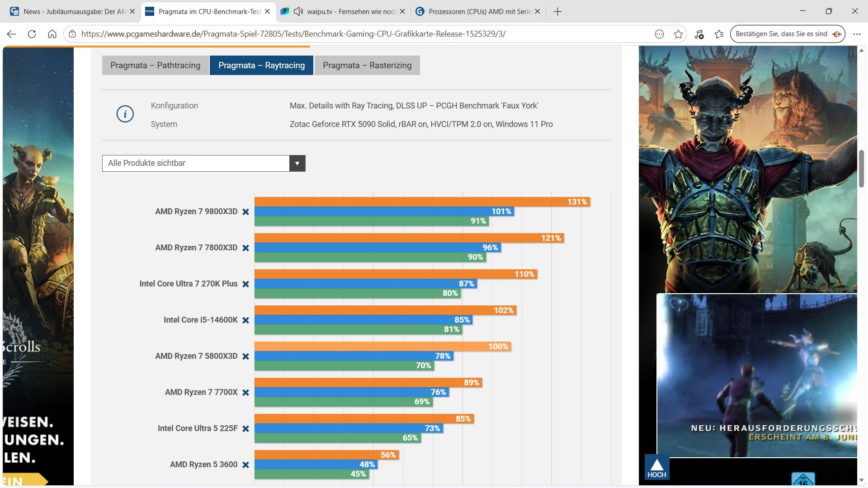The width and height of the screenshot is (868, 488).
Task: Click the info icon beside Konfiguration
Action: [x=125, y=114]
